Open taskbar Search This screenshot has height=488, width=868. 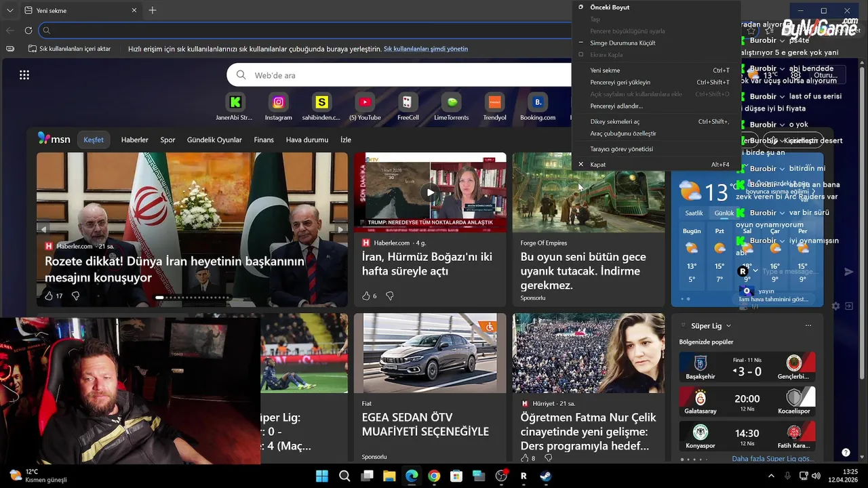(x=344, y=476)
